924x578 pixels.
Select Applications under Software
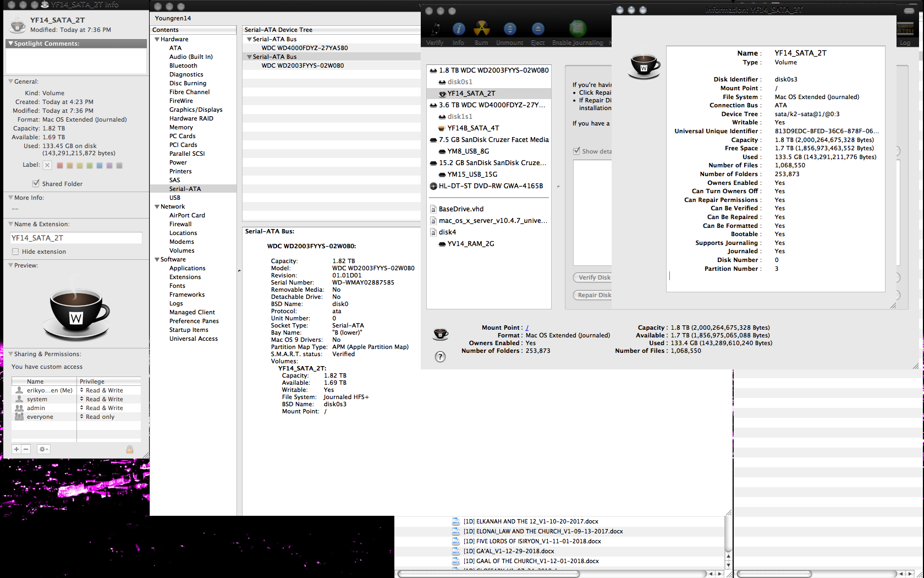[194, 268]
